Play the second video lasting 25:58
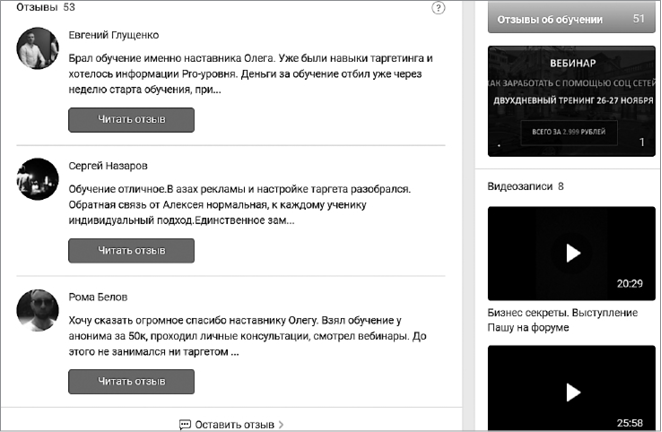 [x=572, y=390]
